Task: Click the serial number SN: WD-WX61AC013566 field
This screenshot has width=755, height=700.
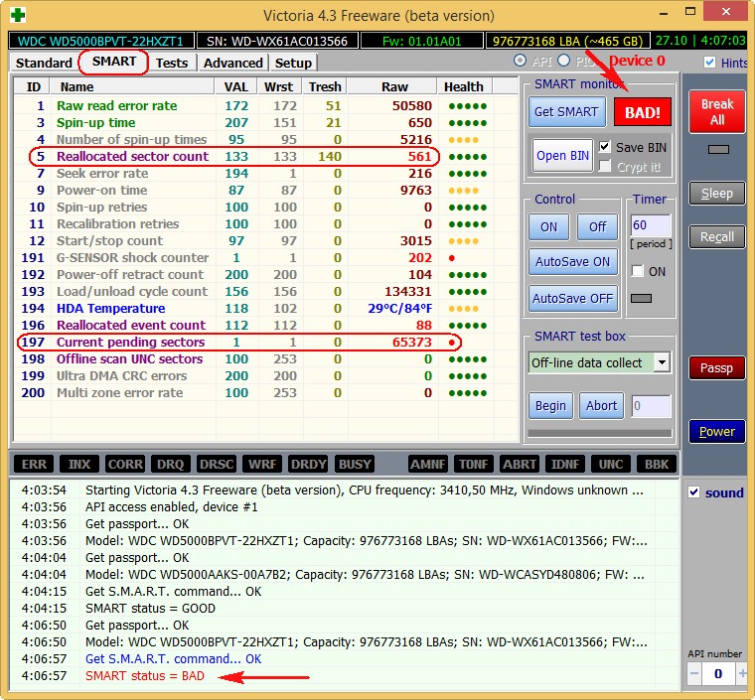Action: (277, 41)
